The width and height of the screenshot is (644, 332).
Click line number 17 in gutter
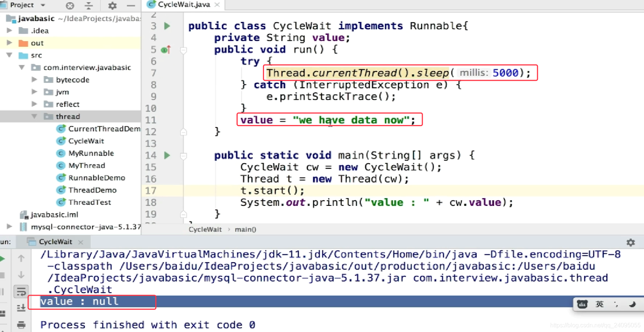(x=151, y=191)
